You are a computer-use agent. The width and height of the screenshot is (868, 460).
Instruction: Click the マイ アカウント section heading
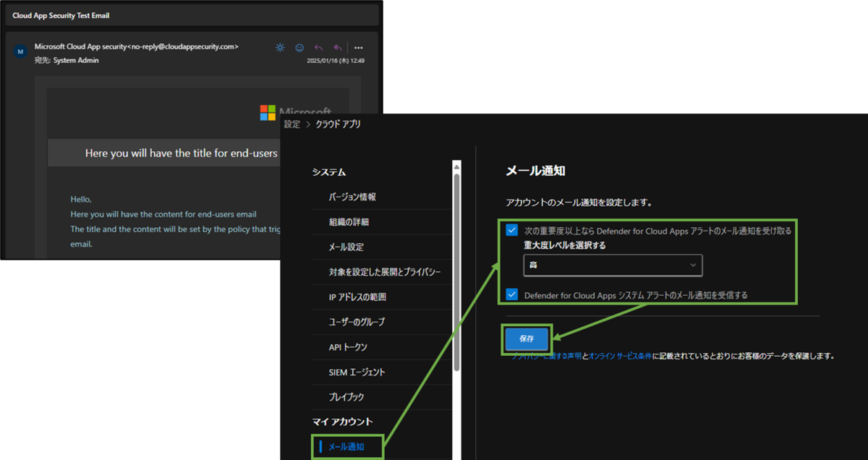coord(342,422)
